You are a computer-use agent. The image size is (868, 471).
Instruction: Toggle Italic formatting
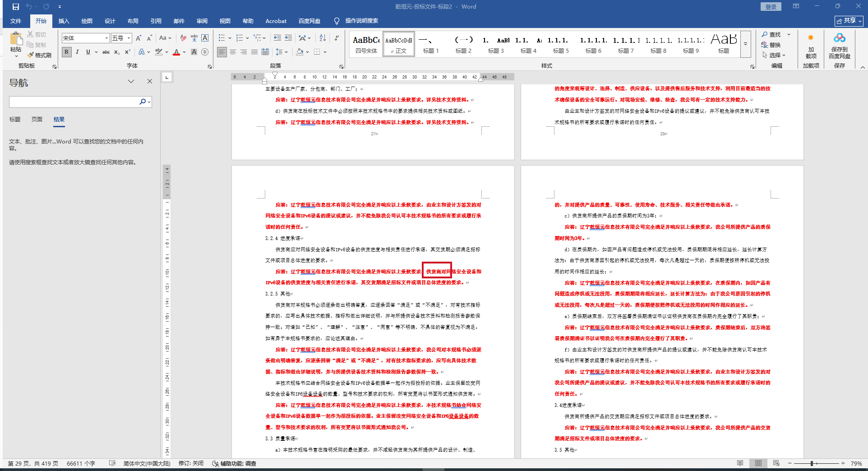click(x=78, y=52)
